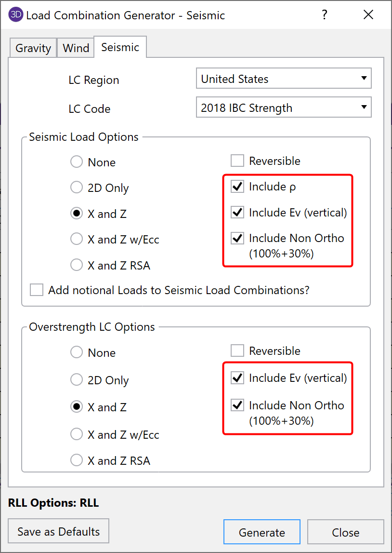The height and width of the screenshot is (553, 392).
Task: Enable Reversible in Overstrength LC Options
Action: tap(237, 351)
